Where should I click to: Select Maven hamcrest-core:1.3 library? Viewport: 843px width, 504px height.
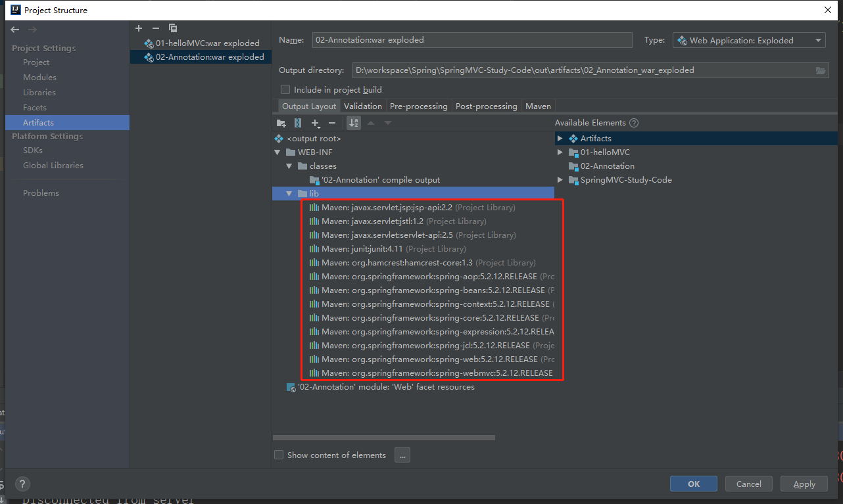(x=422, y=263)
